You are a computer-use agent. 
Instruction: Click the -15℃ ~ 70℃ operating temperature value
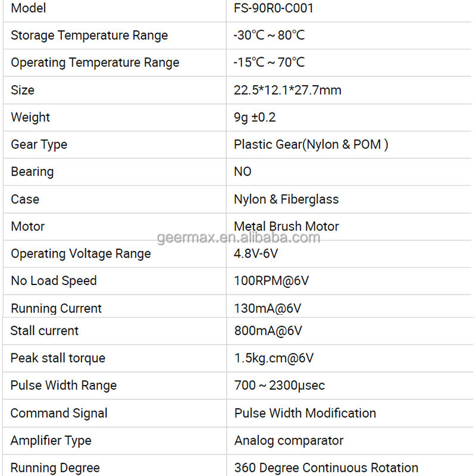pyautogui.click(x=269, y=62)
